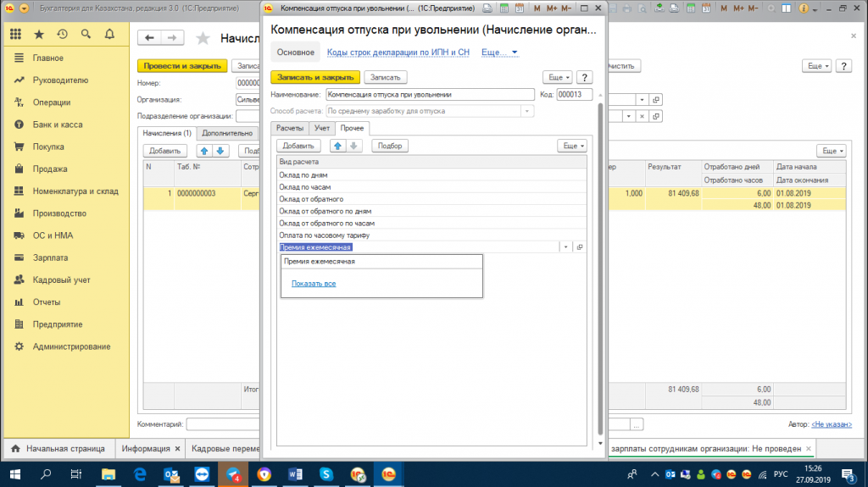Navigate back with the left arrow
The height and width of the screenshot is (487, 868).
[149, 37]
